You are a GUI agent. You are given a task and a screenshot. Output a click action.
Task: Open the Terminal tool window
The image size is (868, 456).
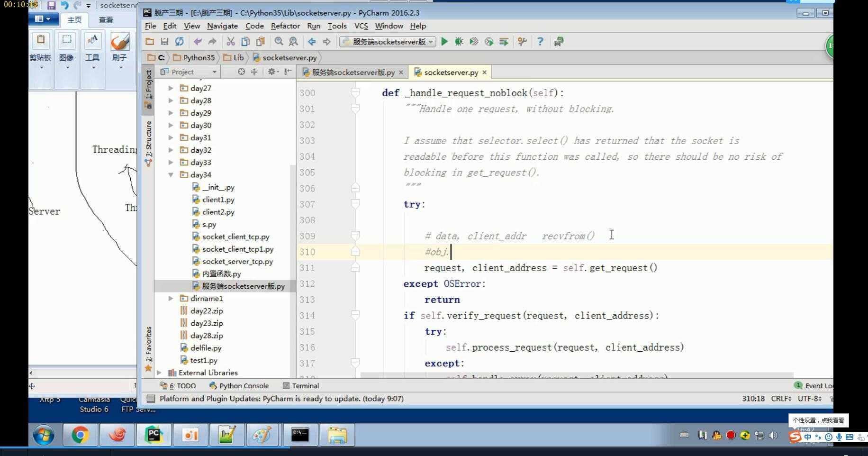coord(301,386)
